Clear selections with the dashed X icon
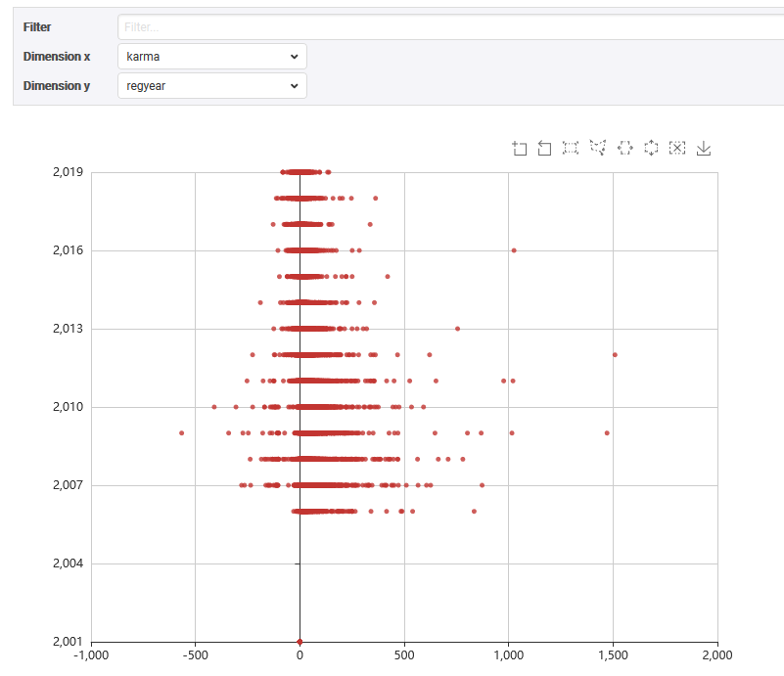This screenshot has width=784, height=676. (x=677, y=148)
